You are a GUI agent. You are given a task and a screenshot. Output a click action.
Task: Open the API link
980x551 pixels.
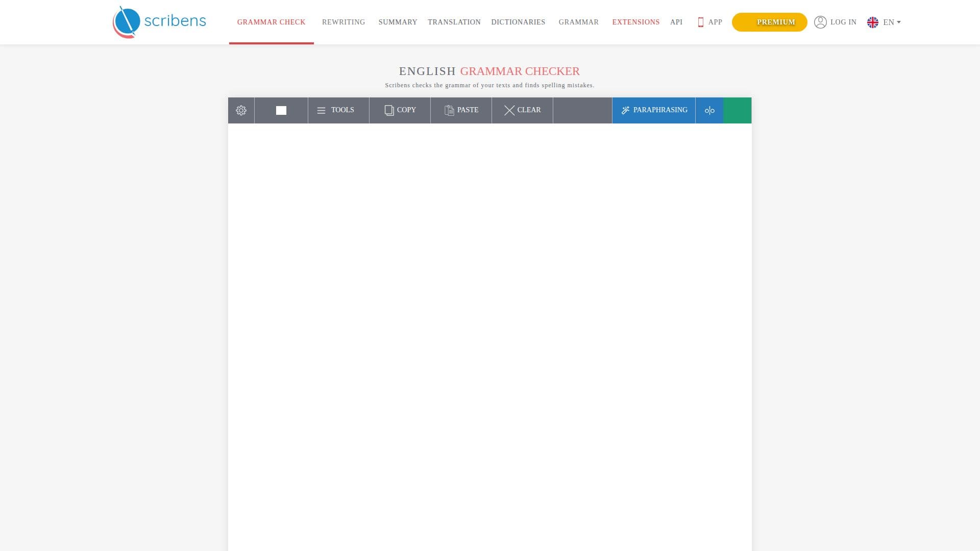(676, 22)
